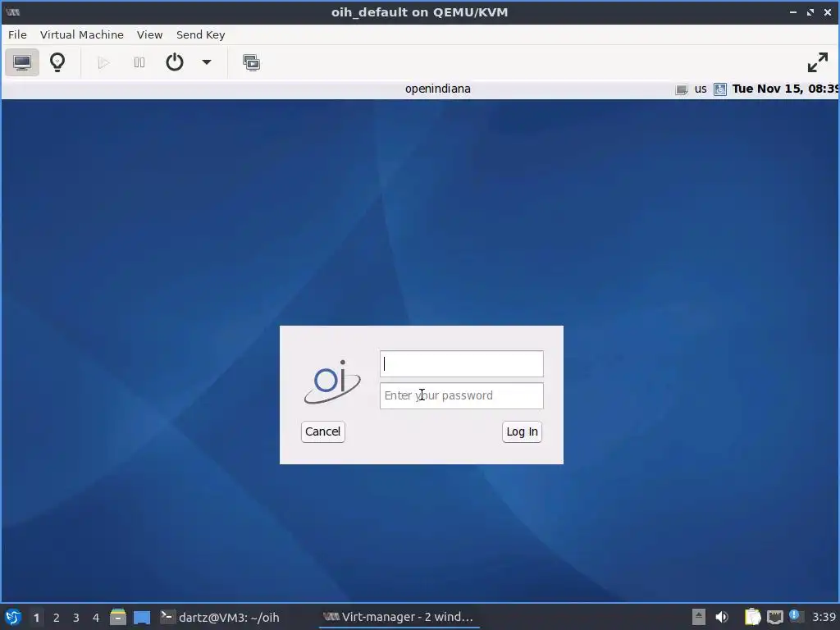The image size is (840, 630).
Task: Switch to workspace 2
Action: 57,617
